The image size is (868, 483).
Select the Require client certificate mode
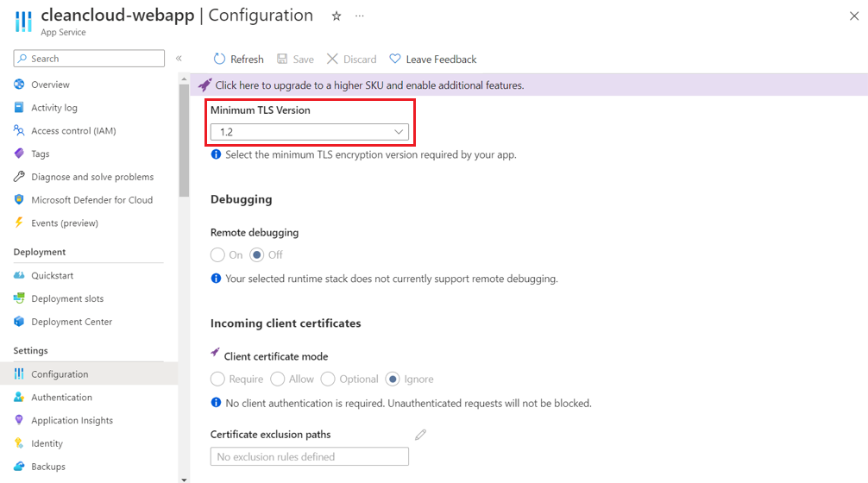pyautogui.click(x=217, y=379)
